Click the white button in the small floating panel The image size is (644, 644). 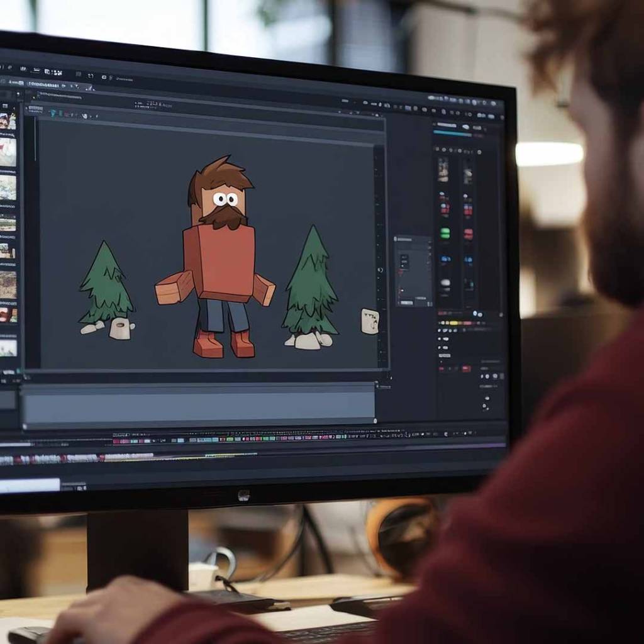pos(407,303)
